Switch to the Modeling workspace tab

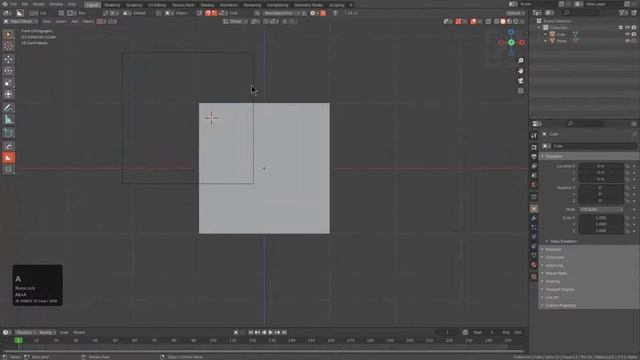coord(112,5)
